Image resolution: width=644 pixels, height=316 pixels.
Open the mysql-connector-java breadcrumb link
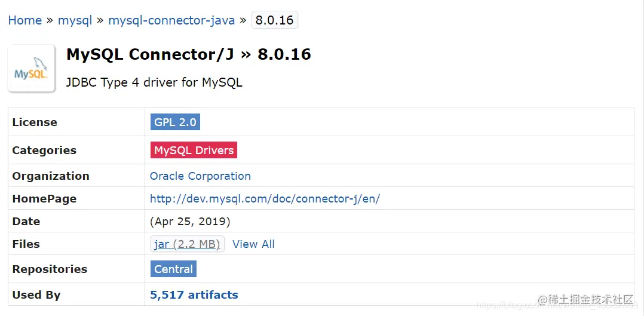tap(171, 20)
